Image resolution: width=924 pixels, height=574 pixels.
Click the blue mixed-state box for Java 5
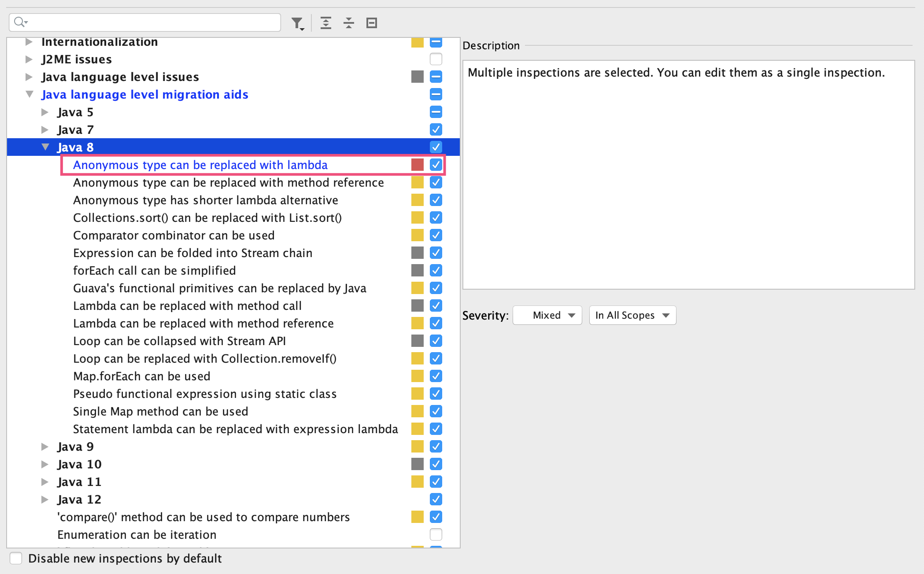point(436,112)
